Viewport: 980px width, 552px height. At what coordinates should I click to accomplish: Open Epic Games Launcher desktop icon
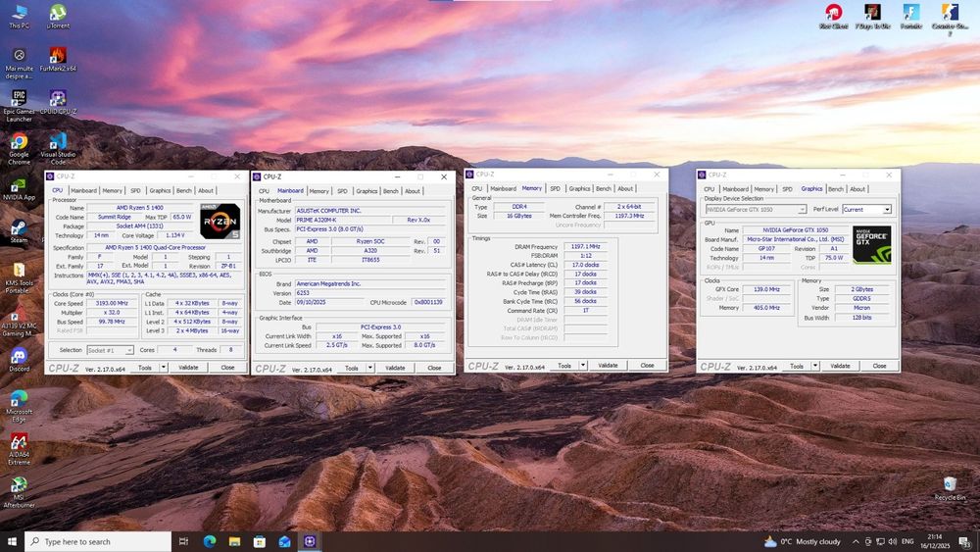click(x=19, y=106)
